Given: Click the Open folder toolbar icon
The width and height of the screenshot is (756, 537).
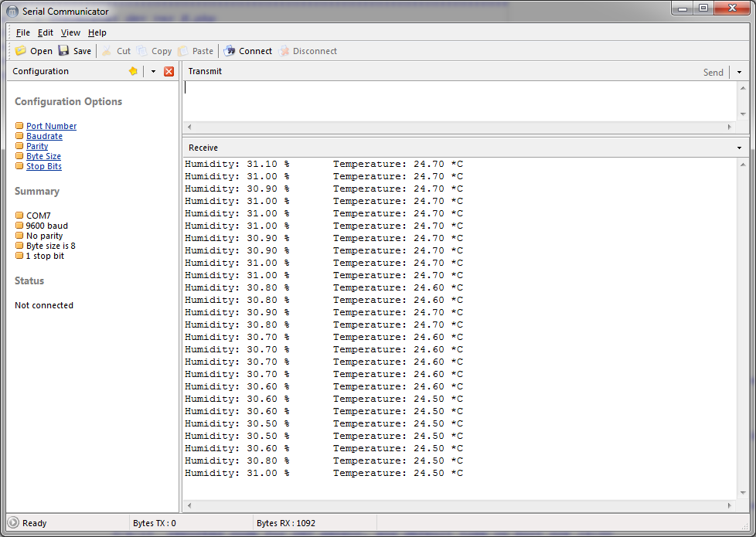Looking at the screenshot, I should (x=21, y=51).
